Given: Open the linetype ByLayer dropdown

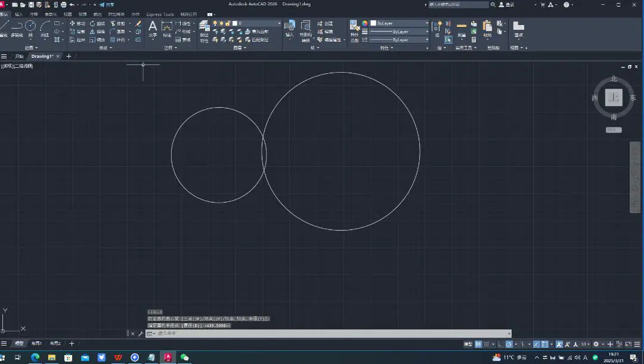Looking at the screenshot, I should tap(399, 40).
